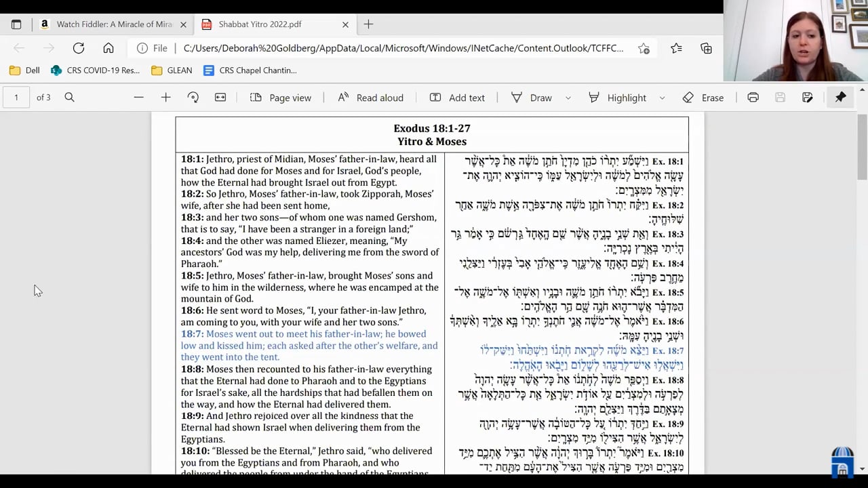The image size is (868, 488).
Task: Open the tab actions menu icon
Action: [x=16, y=24]
